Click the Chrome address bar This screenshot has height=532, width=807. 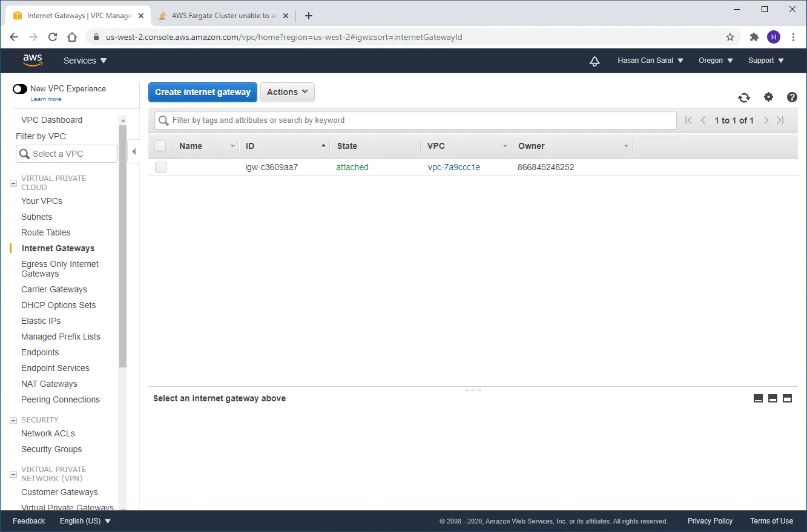[413, 37]
